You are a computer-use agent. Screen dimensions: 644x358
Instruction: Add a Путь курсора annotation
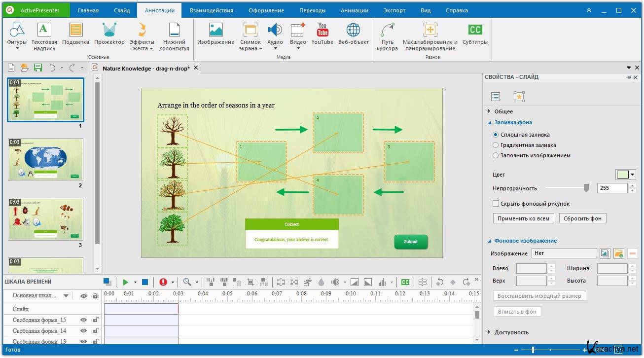click(387, 37)
